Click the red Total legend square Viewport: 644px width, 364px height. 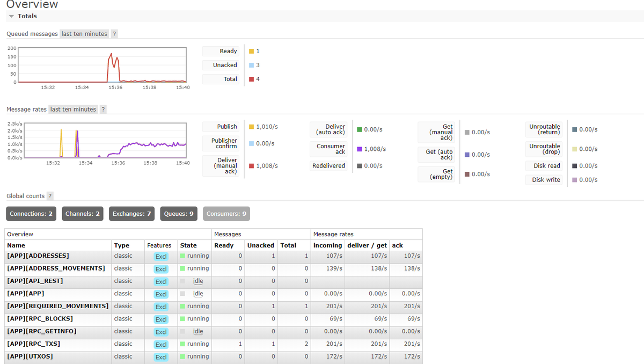point(251,79)
